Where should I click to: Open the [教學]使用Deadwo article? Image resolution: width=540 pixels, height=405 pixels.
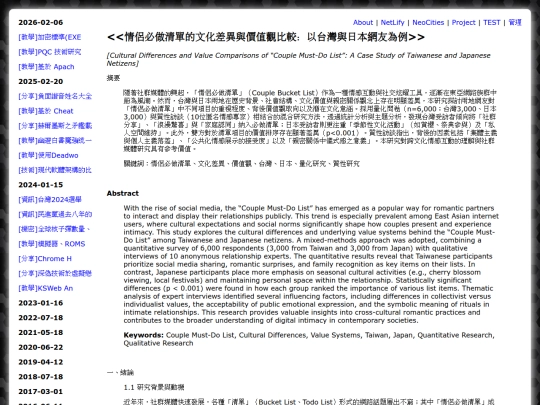48,155
